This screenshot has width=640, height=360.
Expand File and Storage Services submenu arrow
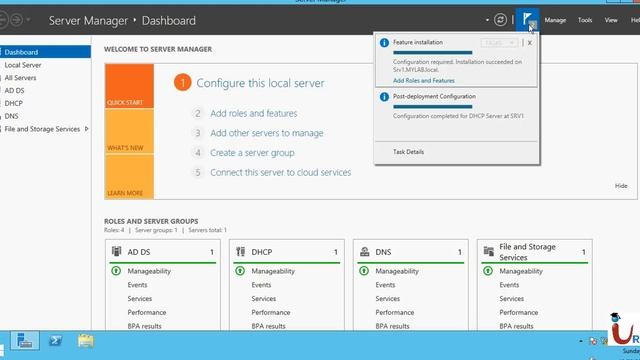(x=86, y=129)
